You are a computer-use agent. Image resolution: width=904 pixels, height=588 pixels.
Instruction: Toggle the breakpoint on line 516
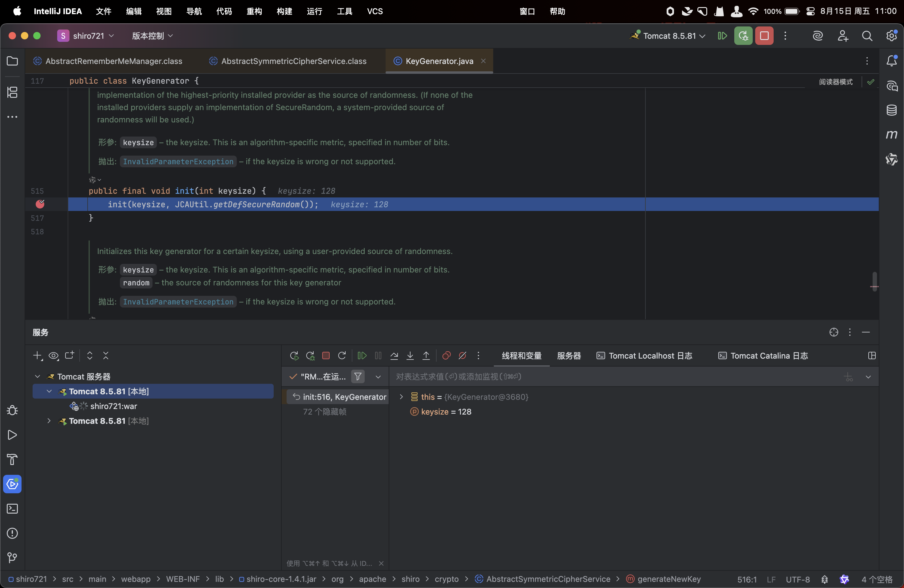40,205
